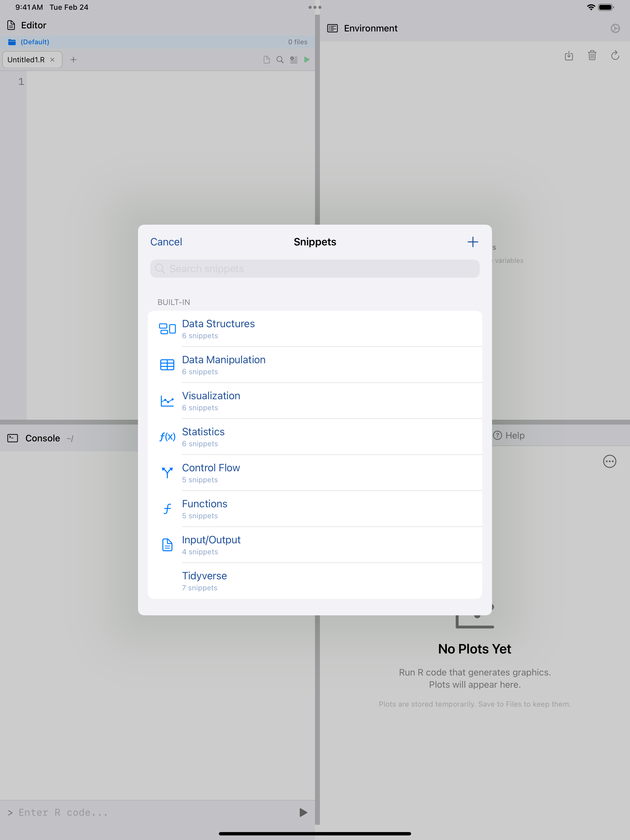Switch to the Untitled1.R tab
This screenshot has height=840, width=630.
click(26, 60)
